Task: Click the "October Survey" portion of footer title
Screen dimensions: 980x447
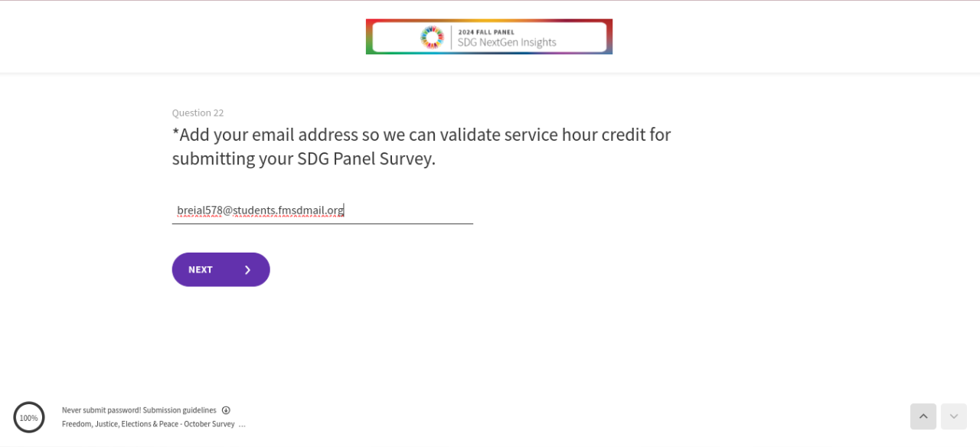Action: (209, 424)
